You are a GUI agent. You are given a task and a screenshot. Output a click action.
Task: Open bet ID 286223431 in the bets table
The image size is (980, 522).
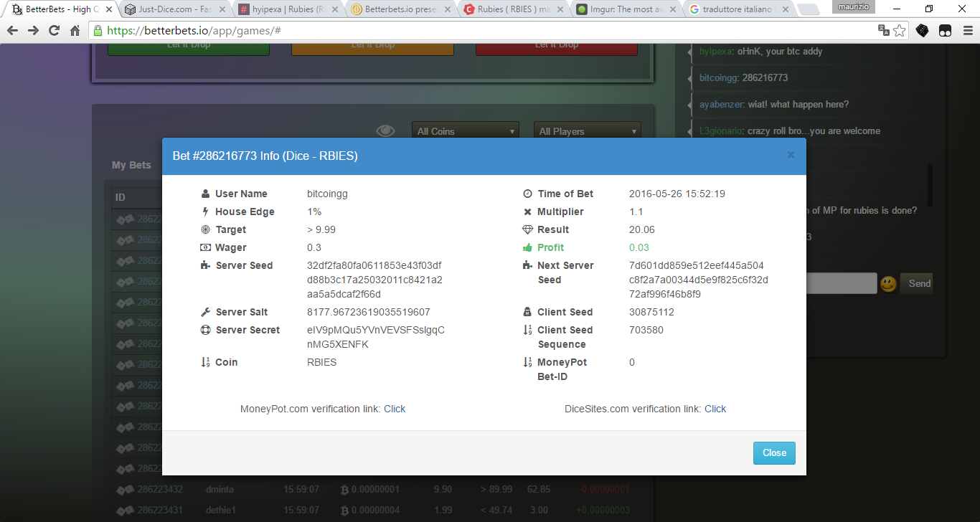point(160,510)
